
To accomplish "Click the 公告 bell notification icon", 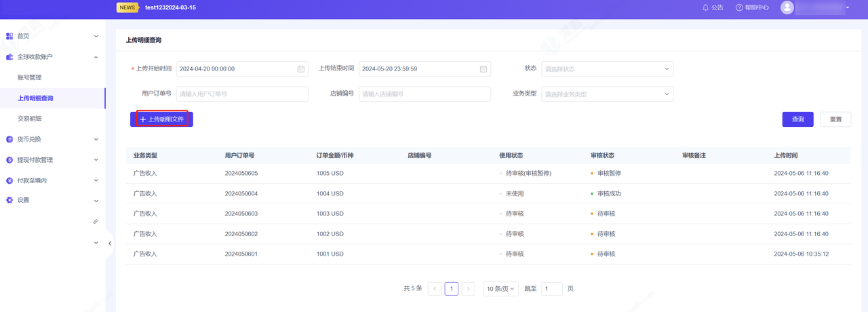I will [x=705, y=7].
